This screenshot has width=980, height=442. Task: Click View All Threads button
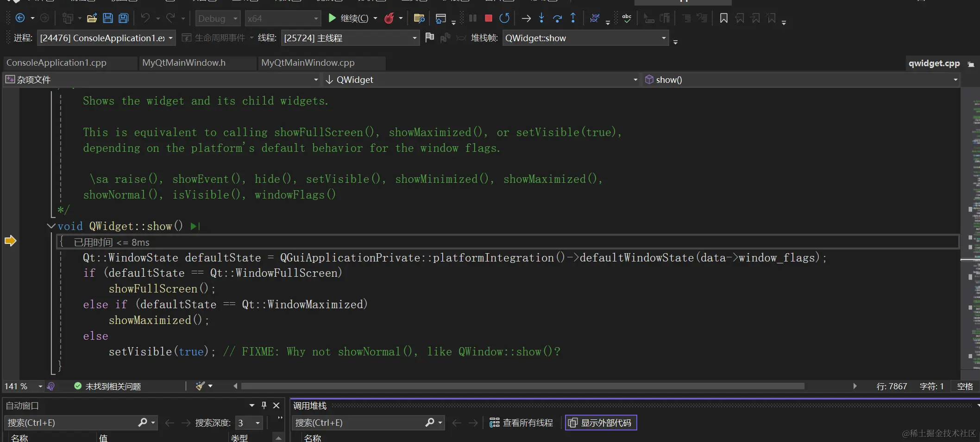(521, 423)
